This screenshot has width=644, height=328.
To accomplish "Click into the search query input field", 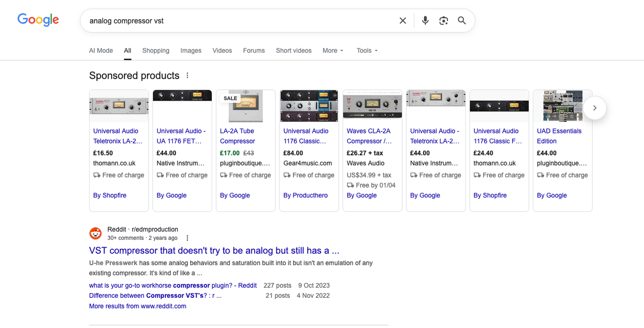I will click(x=240, y=21).
